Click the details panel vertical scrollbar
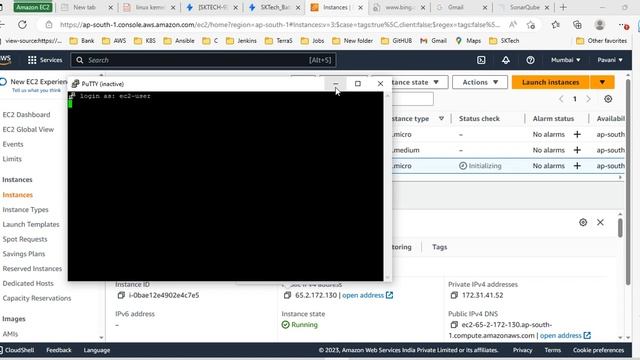The width and height of the screenshot is (640, 360). [x=620, y=228]
